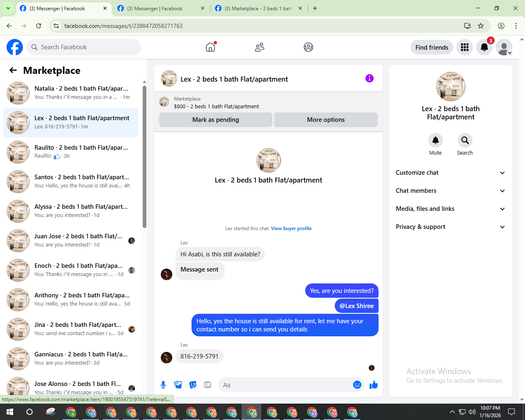Search in conversation magnifier icon
The image size is (525, 420).
[465, 140]
